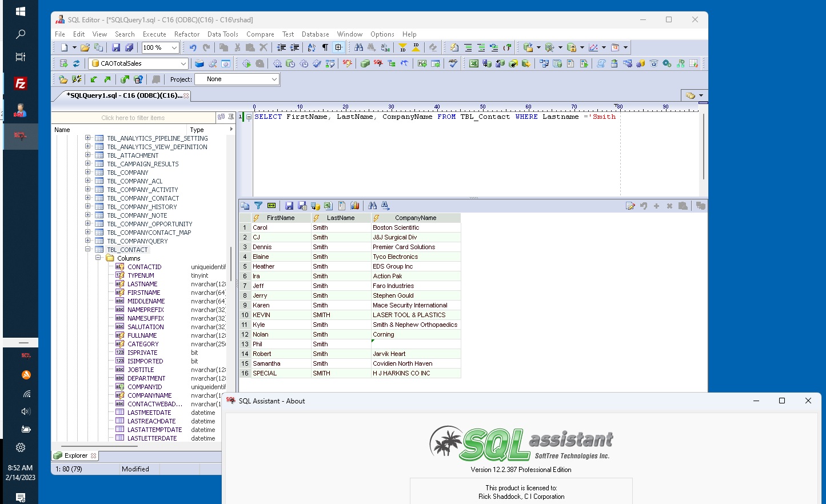Screen dimensions: 826x504
Task: Click the Find binoculars icon in results toolbar
Action: (373, 206)
